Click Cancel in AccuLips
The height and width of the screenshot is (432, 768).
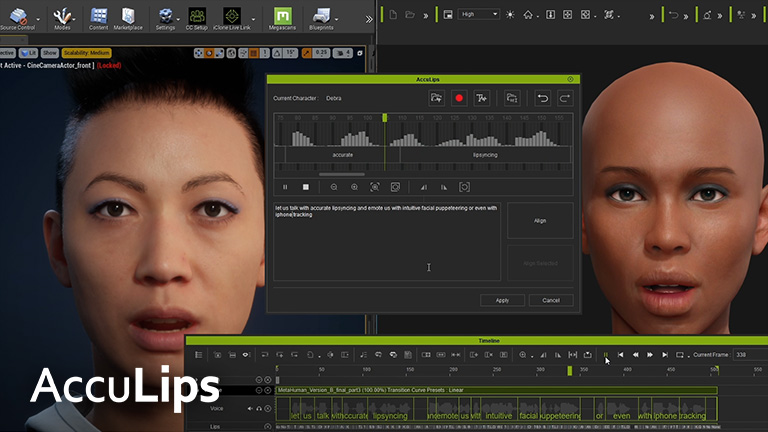[551, 300]
